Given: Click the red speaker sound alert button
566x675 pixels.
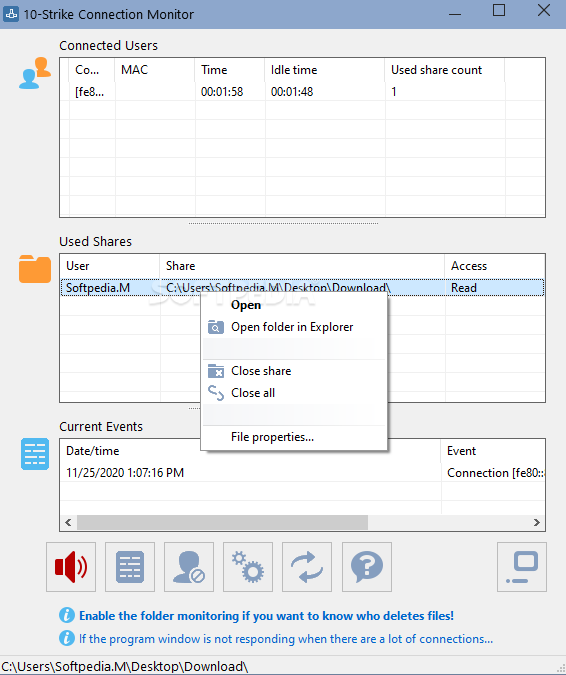Looking at the screenshot, I should (x=71, y=567).
